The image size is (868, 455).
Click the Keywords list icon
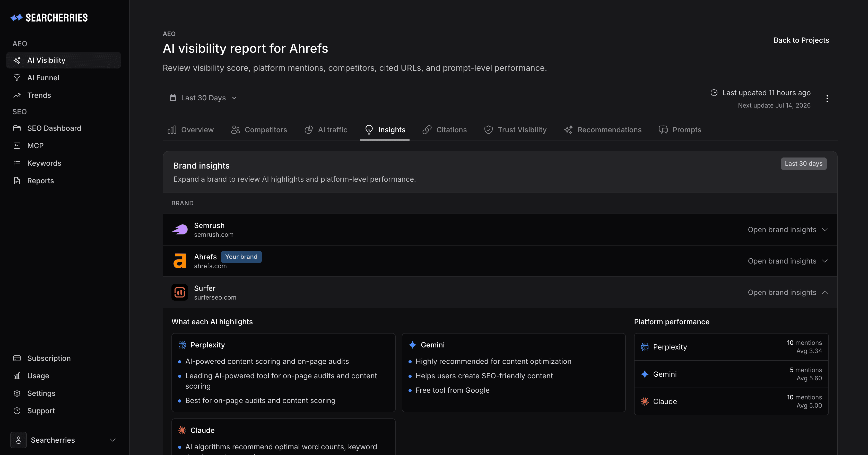point(17,163)
